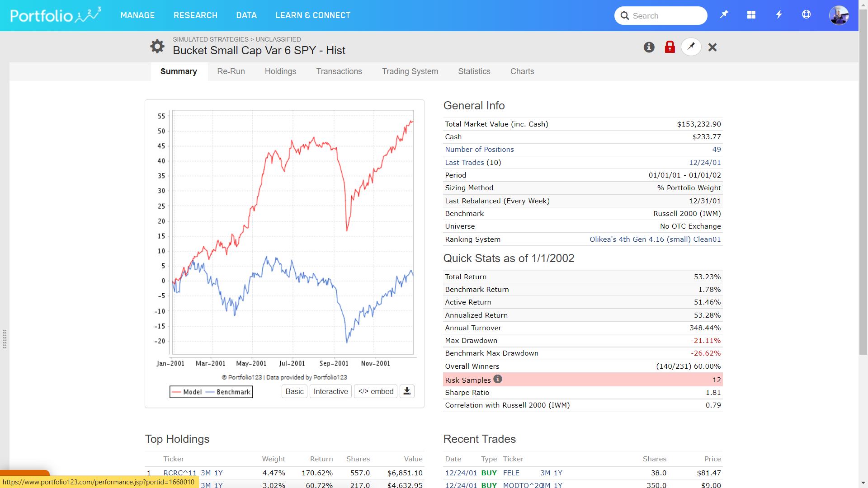
Task: Click the strategy info icon in header
Action: 649,47
